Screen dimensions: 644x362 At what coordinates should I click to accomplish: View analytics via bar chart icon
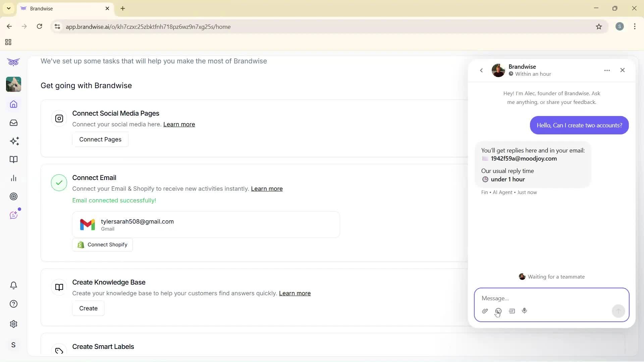tap(13, 178)
